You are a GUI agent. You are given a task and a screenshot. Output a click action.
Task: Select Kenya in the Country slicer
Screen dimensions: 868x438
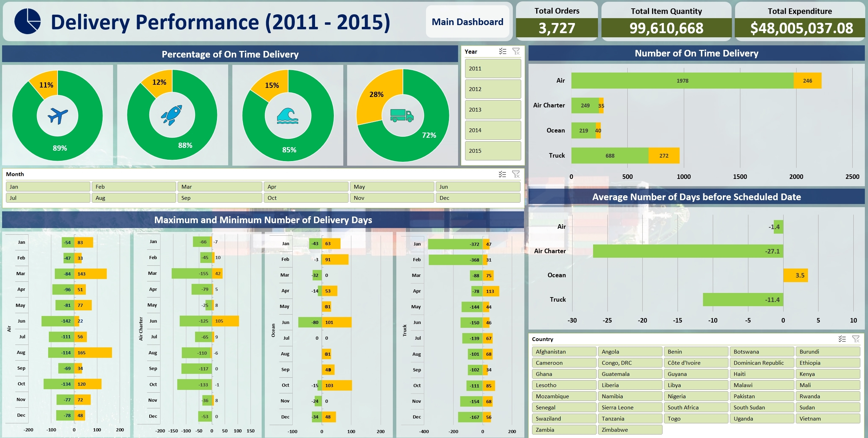(x=828, y=374)
